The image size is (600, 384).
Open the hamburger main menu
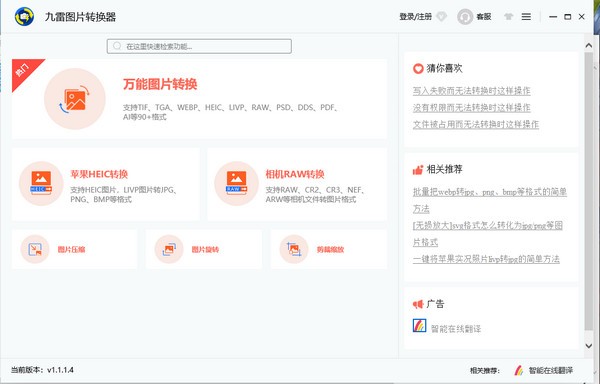pyautogui.click(x=526, y=17)
